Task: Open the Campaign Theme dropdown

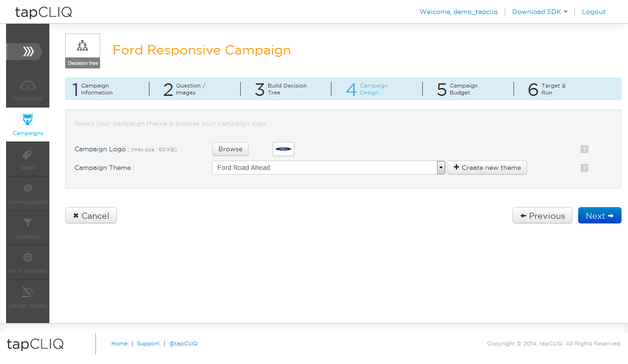Action: [x=329, y=168]
